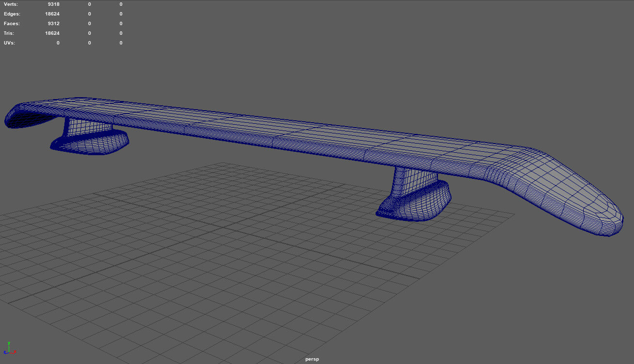Click the Verts label in HUD
Image resolution: width=634 pixels, height=364 pixels.
[x=11, y=4]
